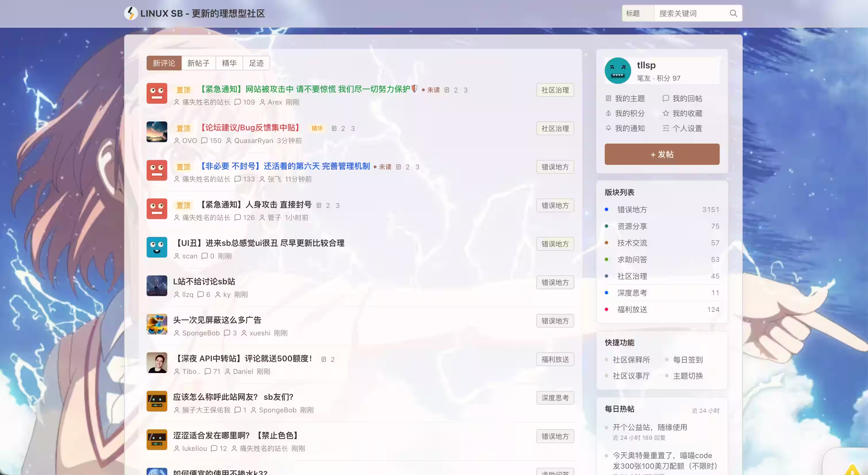Open 社区议事厅 quick function

631,376
